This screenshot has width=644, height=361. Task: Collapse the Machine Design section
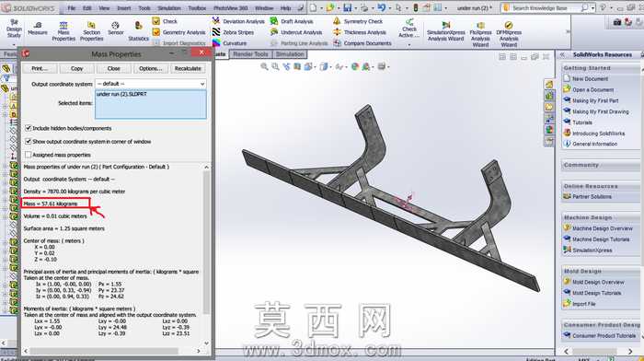601,217
